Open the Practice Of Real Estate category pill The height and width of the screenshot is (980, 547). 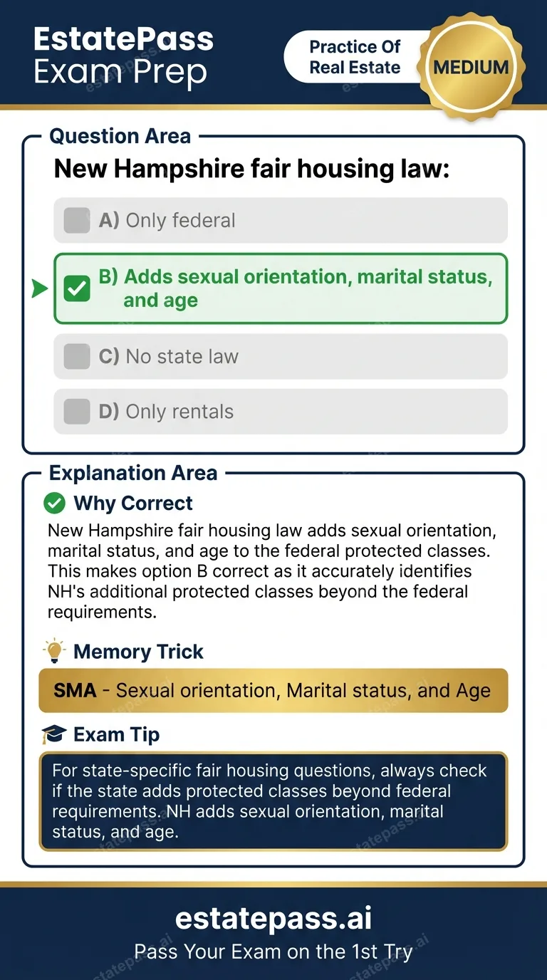click(354, 57)
